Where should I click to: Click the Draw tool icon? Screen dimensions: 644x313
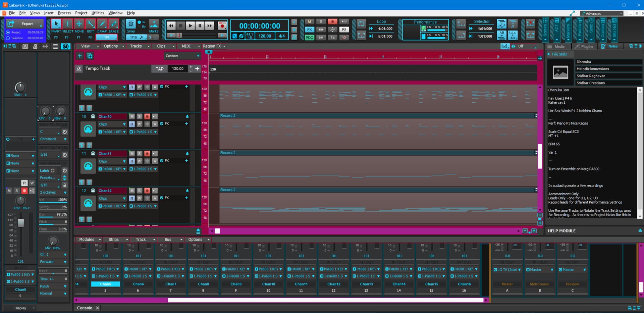(x=102, y=24)
